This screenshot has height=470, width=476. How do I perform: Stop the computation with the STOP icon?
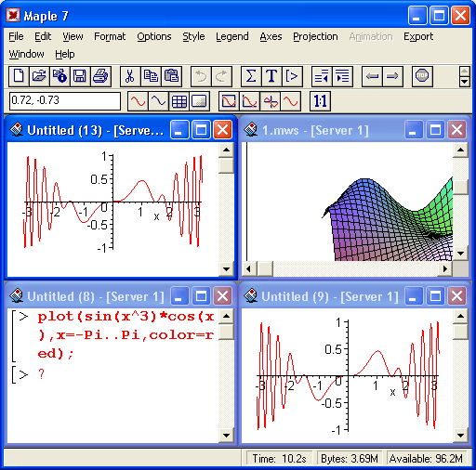click(422, 76)
